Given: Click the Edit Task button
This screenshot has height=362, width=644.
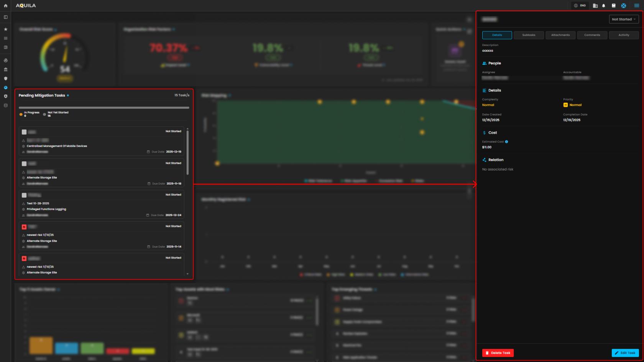Looking at the screenshot, I should (x=625, y=353).
